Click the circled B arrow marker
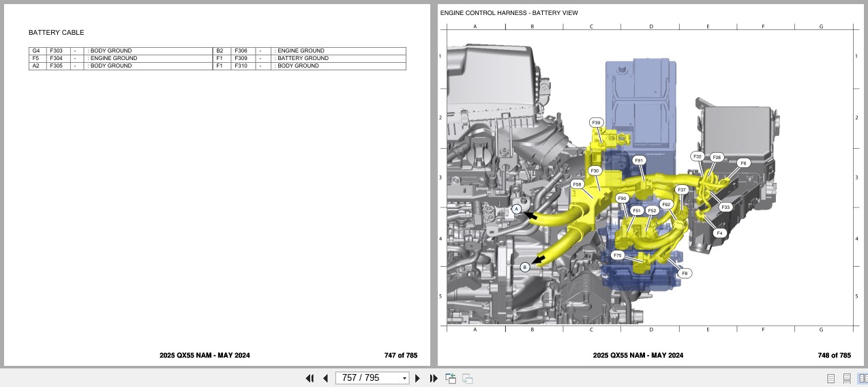The height and width of the screenshot is (387, 868). click(x=525, y=267)
